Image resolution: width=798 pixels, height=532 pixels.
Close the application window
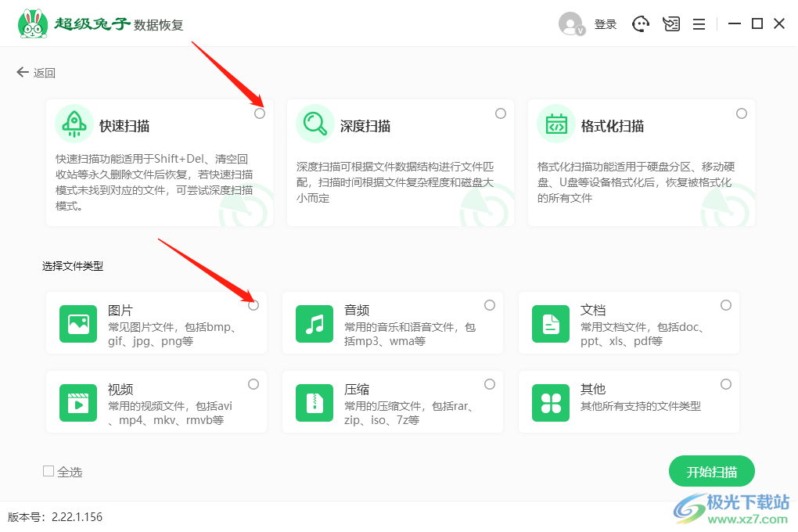[779, 24]
